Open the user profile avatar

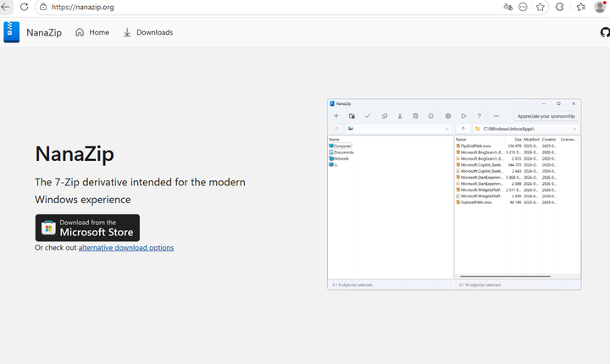point(601,7)
